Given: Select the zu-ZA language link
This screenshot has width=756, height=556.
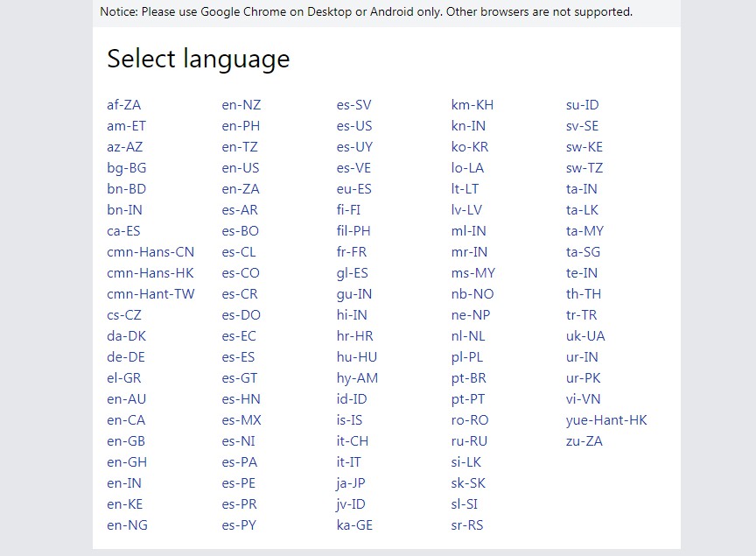Looking at the screenshot, I should coord(584,441).
